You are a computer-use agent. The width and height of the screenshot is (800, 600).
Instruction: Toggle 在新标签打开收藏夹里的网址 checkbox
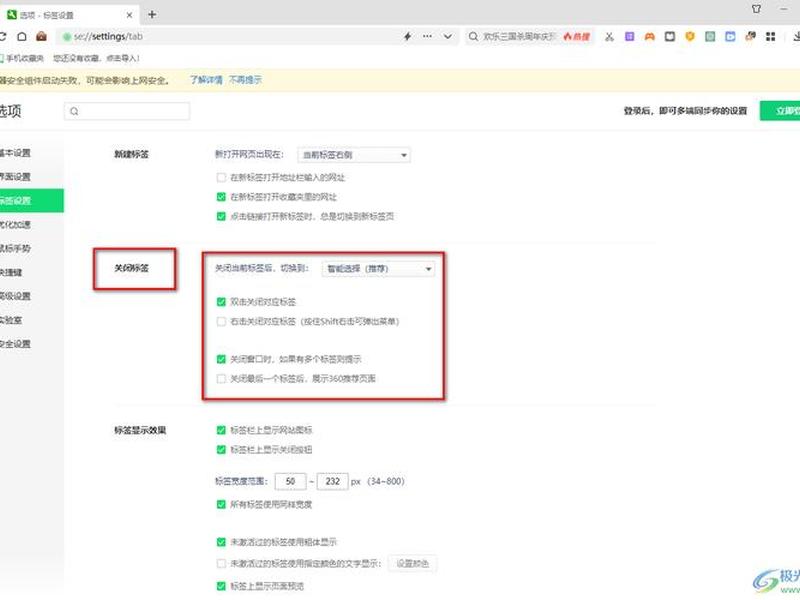221,197
